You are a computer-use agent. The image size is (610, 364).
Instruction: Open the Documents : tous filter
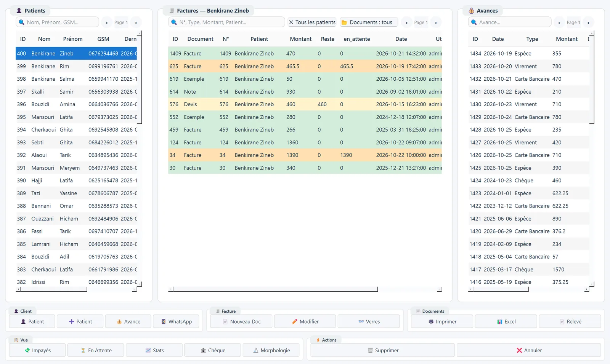point(369,22)
